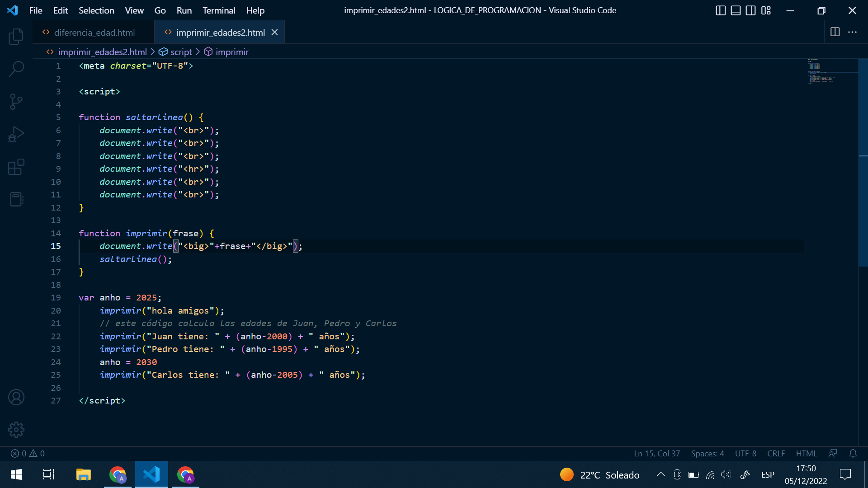Image resolution: width=868 pixels, height=488 pixels.
Task: Open File Explorer from taskbar
Action: pyautogui.click(x=84, y=474)
